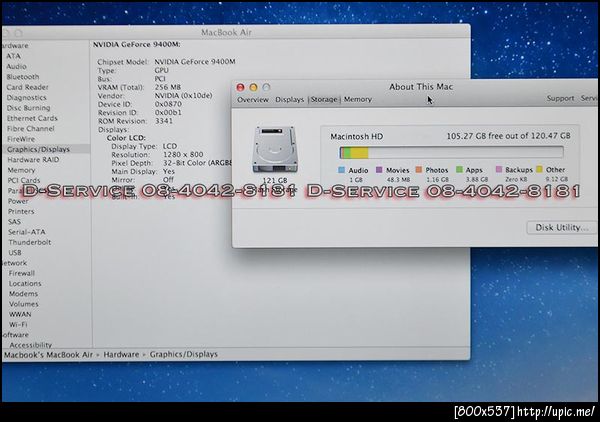Click the VRAM value 256 MB

[x=168, y=87]
